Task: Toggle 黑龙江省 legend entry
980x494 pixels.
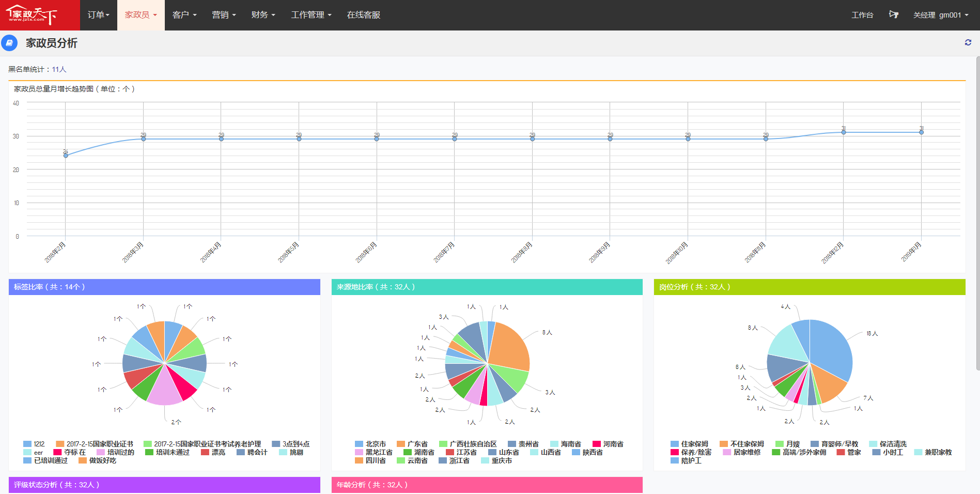Action: coord(374,452)
